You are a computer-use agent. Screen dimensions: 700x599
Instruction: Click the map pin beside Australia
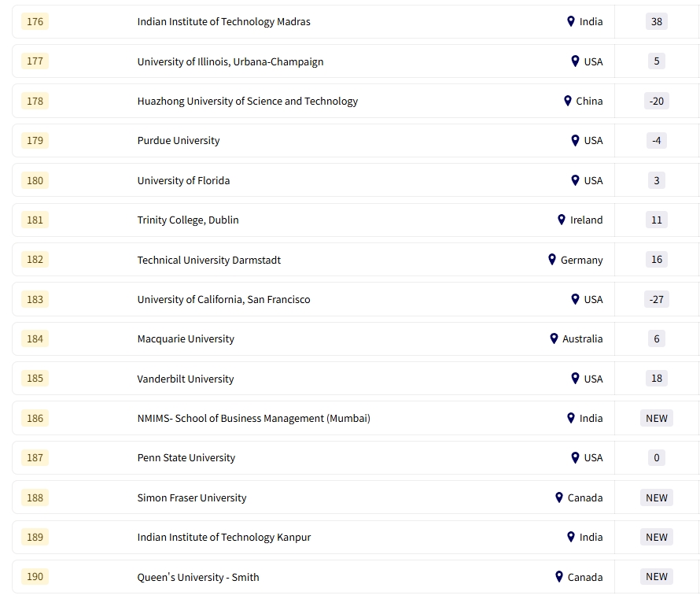[x=554, y=339]
